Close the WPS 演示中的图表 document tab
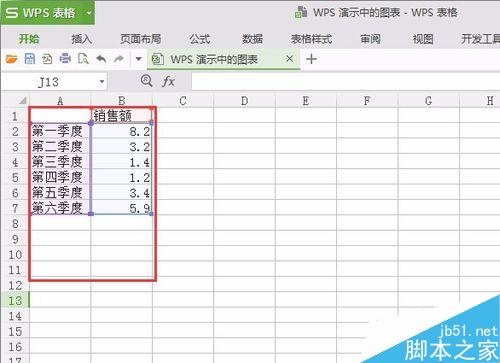The image size is (500, 363). tap(290, 59)
